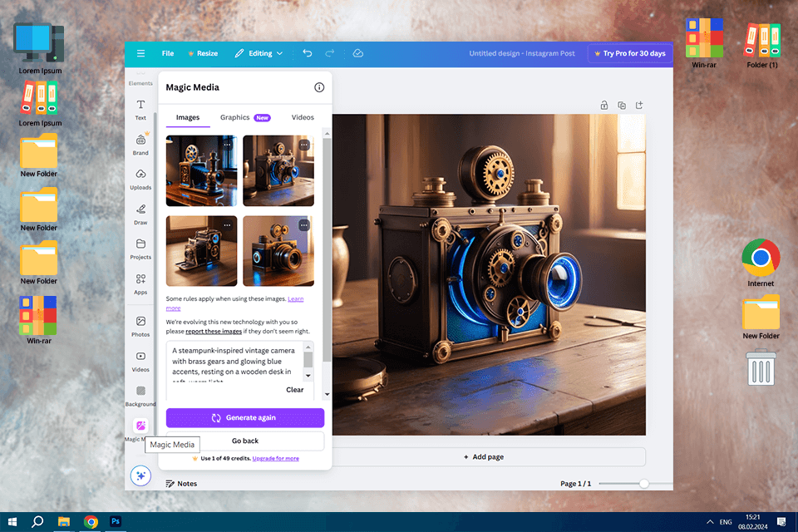The height and width of the screenshot is (532, 798).
Task: Click the add page icon above canvas
Action: 639,106
